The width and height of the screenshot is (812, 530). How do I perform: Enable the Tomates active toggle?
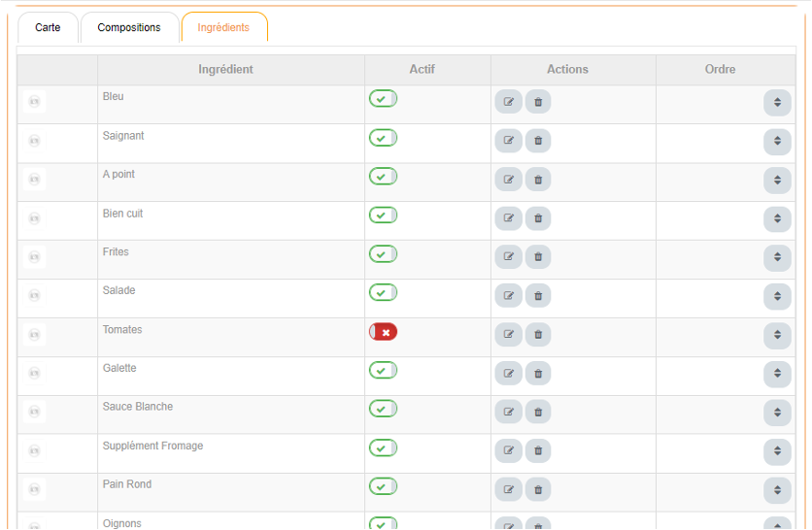tap(383, 332)
